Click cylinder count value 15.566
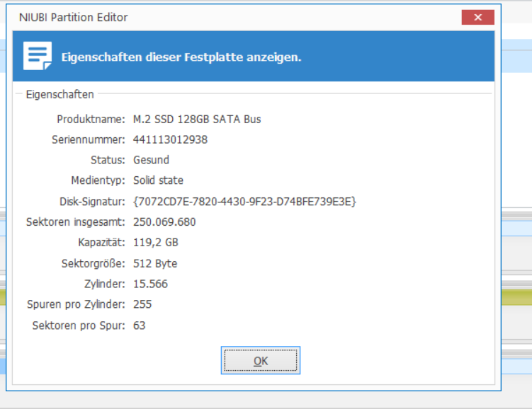 tap(150, 284)
